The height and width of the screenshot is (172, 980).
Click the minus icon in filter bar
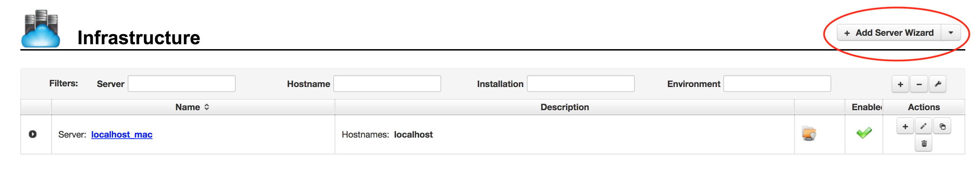click(x=919, y=84)
